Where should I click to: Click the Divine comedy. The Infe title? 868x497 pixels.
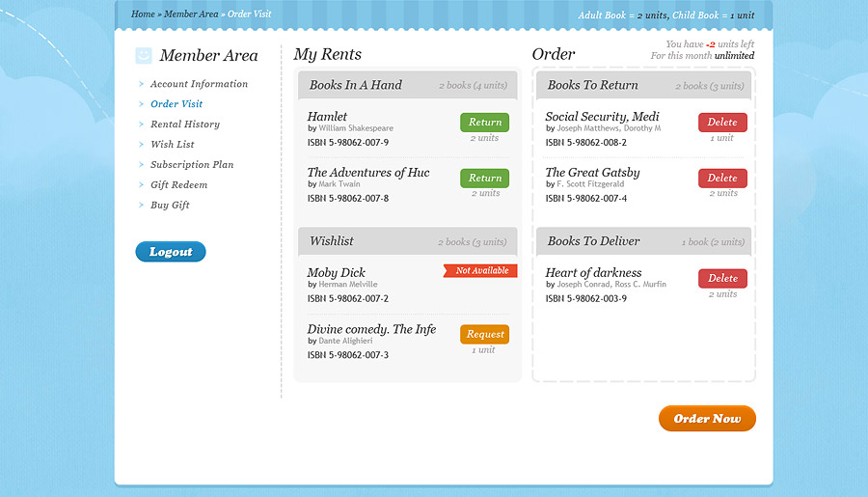coord(371,329)
